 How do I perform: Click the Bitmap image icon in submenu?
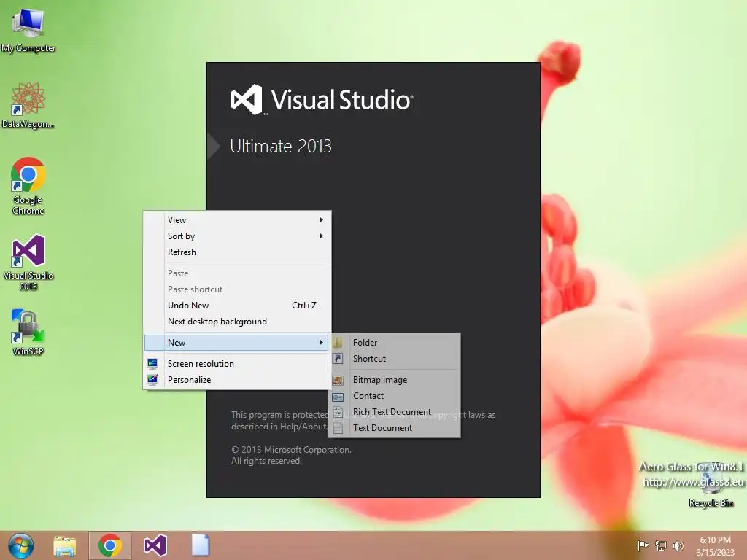pyautogui.click(x=338, y=380)
